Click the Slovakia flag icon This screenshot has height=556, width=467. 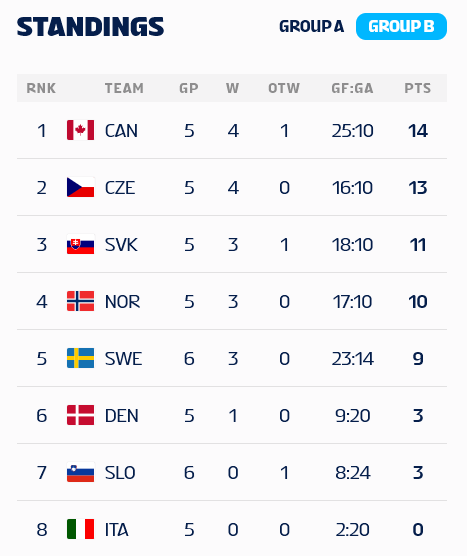80,244
